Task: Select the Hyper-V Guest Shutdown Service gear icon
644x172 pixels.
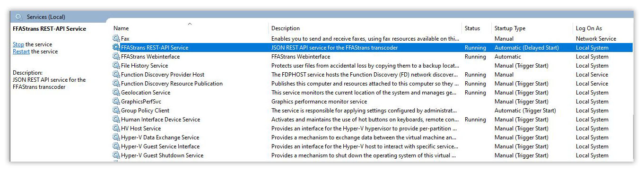Action: tap(116, 155)
